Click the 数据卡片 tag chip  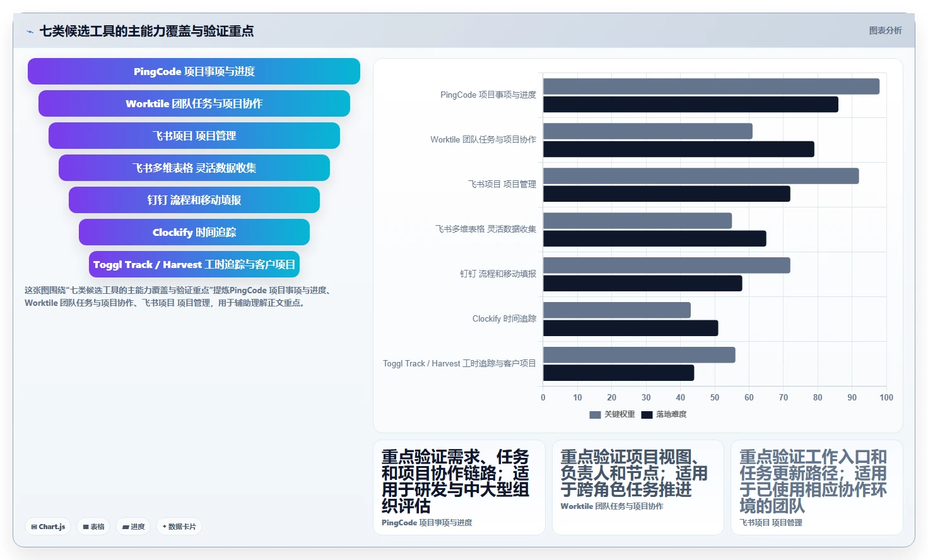coord(179,527)
